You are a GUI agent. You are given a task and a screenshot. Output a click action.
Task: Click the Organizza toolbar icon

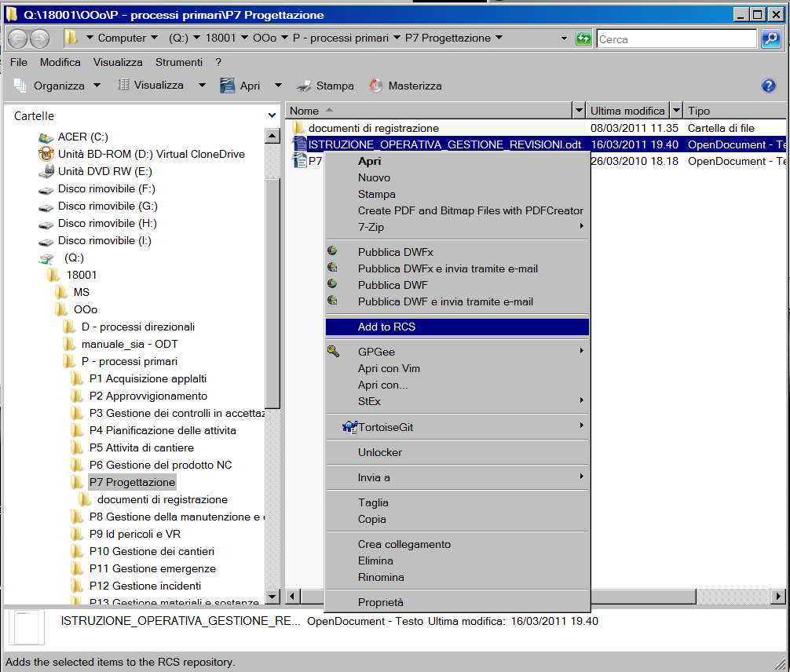point(20,86)
